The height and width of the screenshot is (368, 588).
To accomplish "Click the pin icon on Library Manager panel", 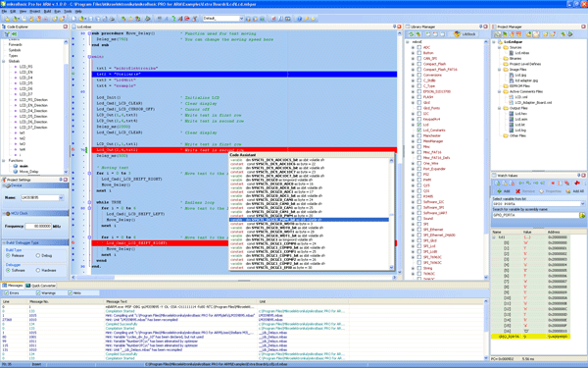I will 481,26.
